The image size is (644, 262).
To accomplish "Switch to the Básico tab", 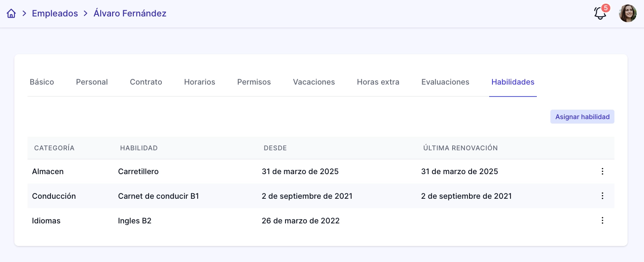I will pyautogui.click(x=42, y=82).
